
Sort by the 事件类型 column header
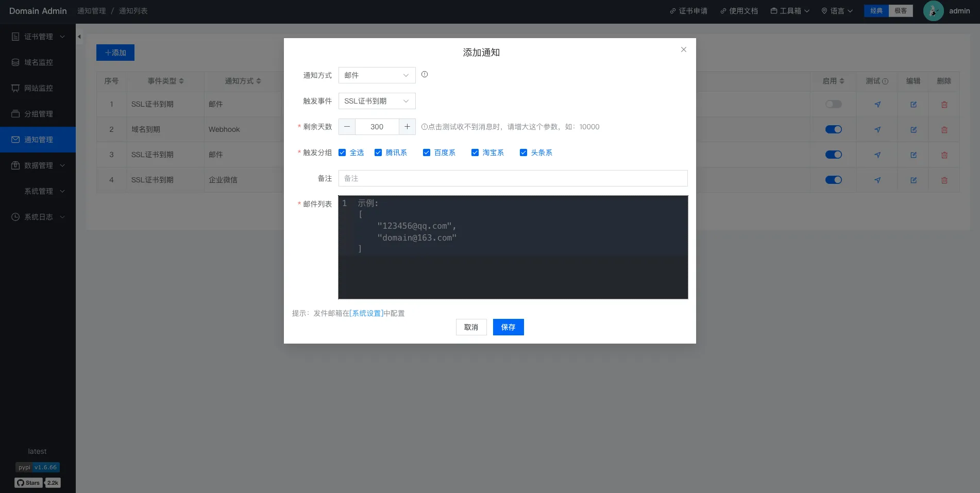coord(165,81)
